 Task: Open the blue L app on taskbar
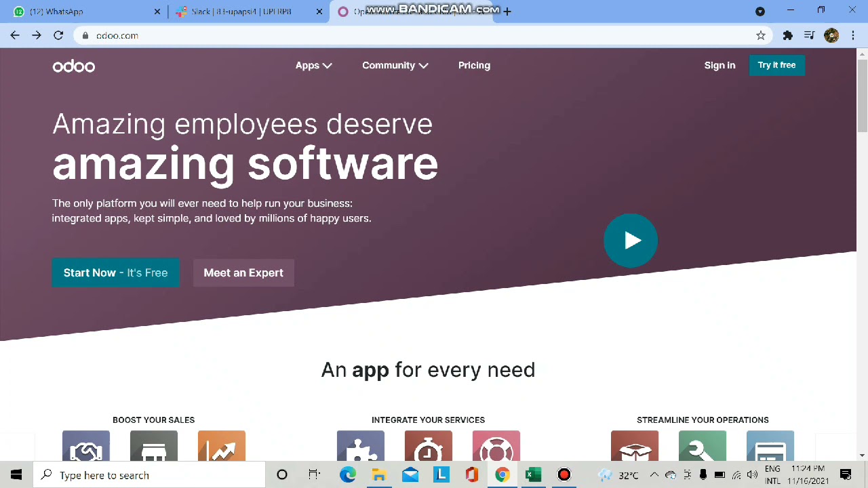click(x=441, y=475)
